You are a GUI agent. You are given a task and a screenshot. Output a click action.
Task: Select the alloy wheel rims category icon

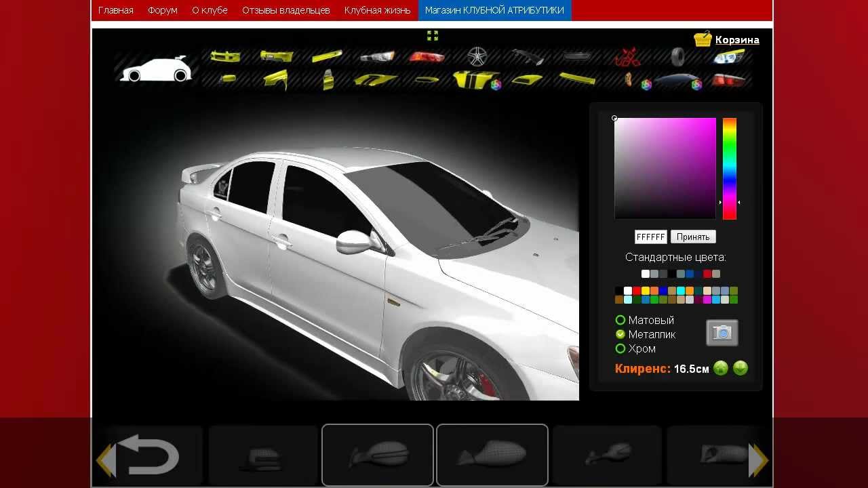click(x=477, y=56)
